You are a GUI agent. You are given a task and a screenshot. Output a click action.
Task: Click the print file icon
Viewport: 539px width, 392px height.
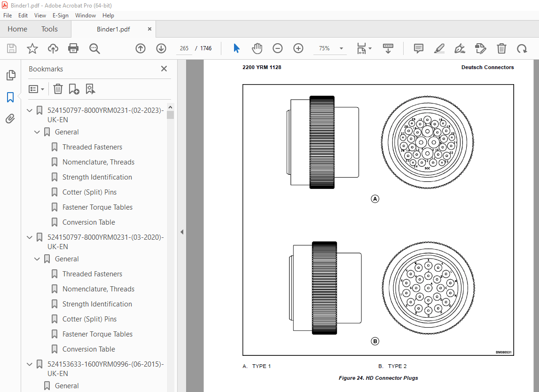click(73, 48)
